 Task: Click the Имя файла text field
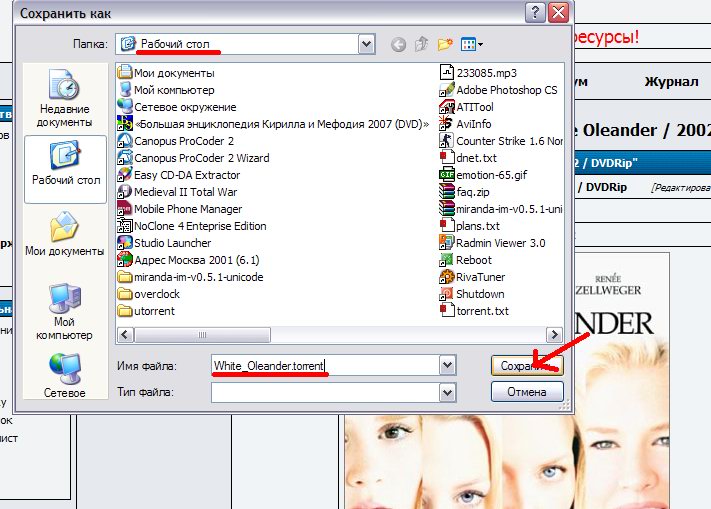[326, 365]
